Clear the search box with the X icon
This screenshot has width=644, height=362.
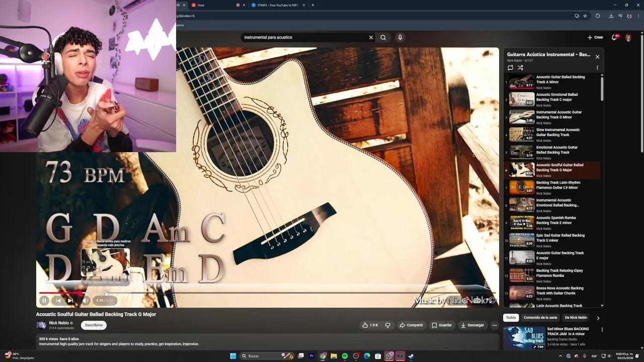tap(371, 37)
